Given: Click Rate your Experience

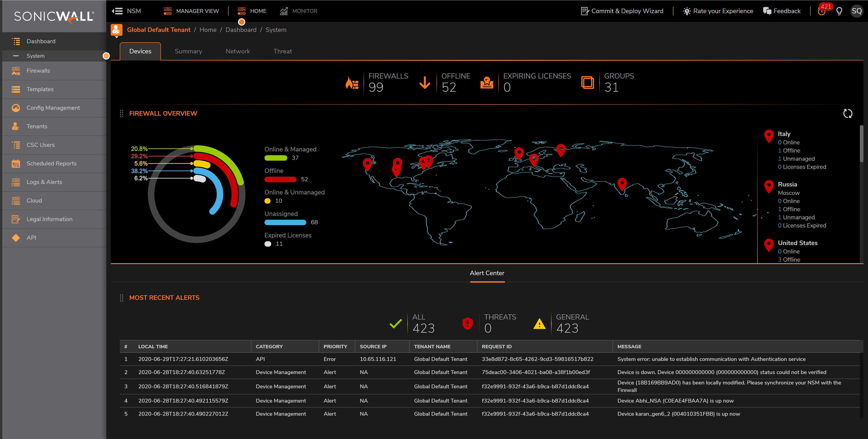Looking at the screenshot, I should click(718, 11).
